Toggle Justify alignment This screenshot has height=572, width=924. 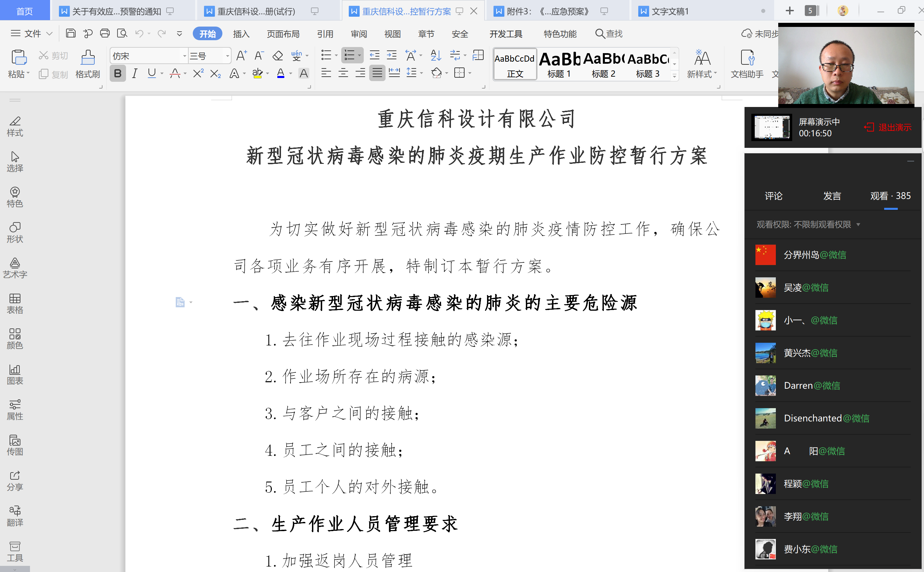point(377,73)
